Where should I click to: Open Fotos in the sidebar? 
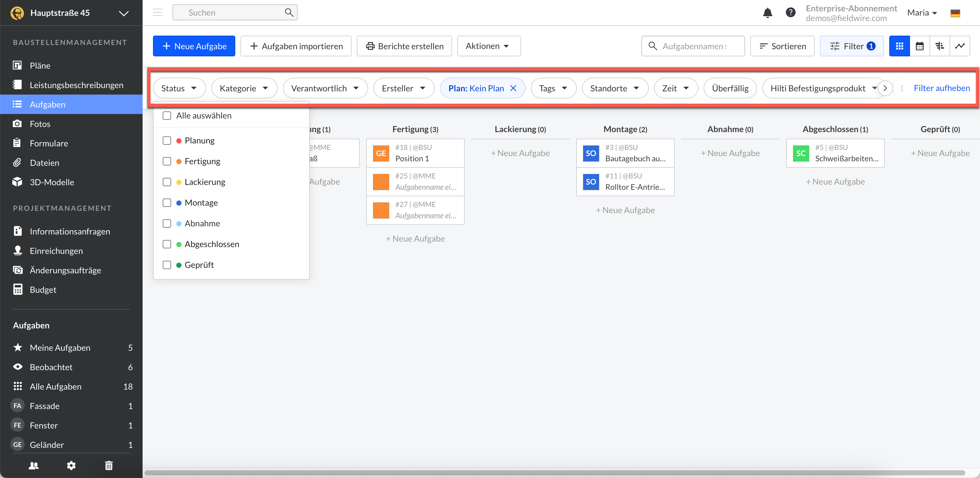[40, 124]
